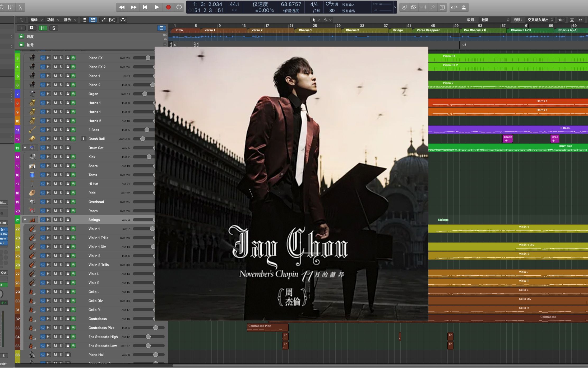Switch to grid view icon

point(84,20)
